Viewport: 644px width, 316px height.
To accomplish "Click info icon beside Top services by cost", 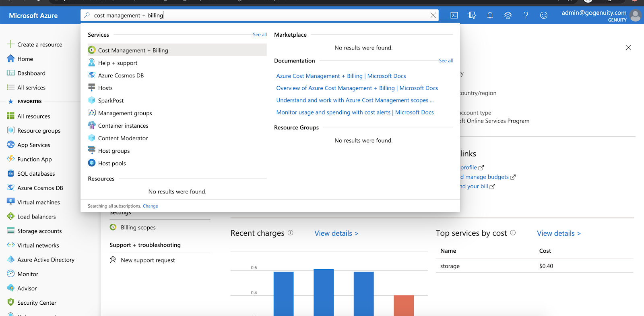I will pos(513,233).
